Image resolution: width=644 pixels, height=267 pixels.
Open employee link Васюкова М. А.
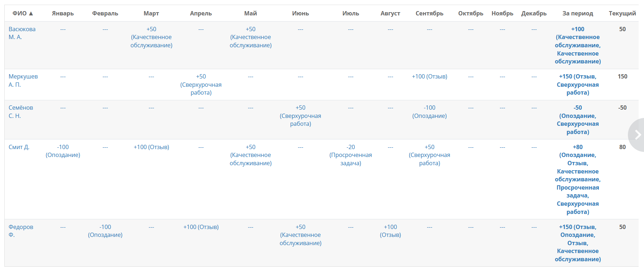(22, 33)
